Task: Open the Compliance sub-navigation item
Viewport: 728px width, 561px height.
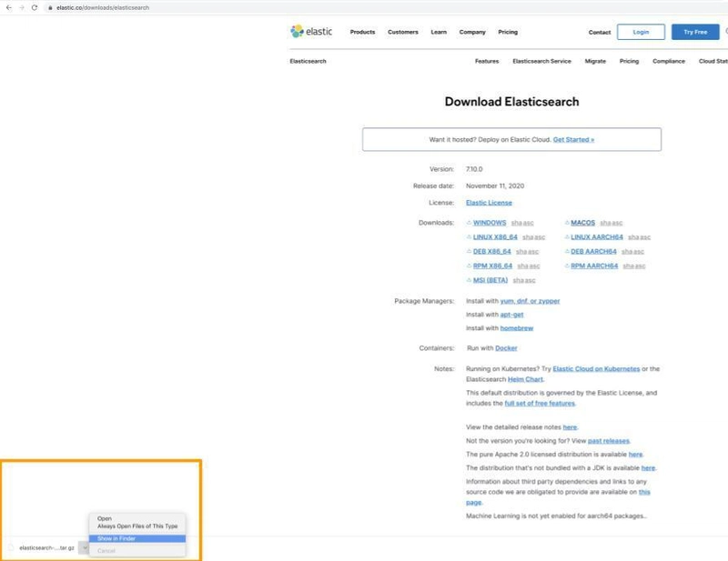Action: point(669,61)
